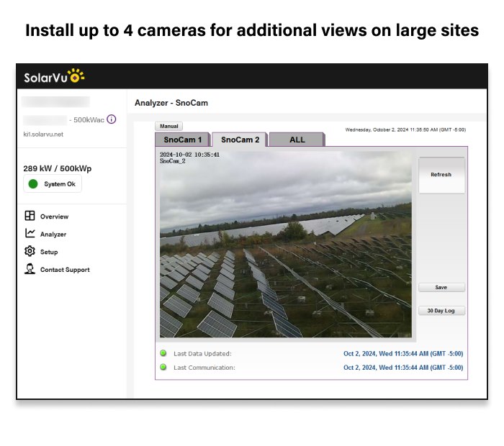Open the Overview grid icon in the sidebar
This screenshot has width=504, height=446.
[30, 216]
